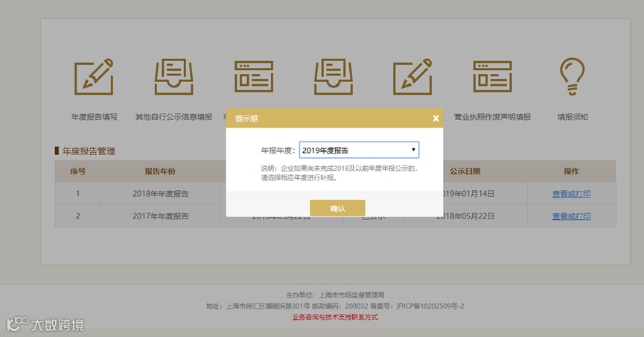The image size is (644, 337).
Task: Open the icon above 营业执照作废声明填报
Action: pos(492,77)
